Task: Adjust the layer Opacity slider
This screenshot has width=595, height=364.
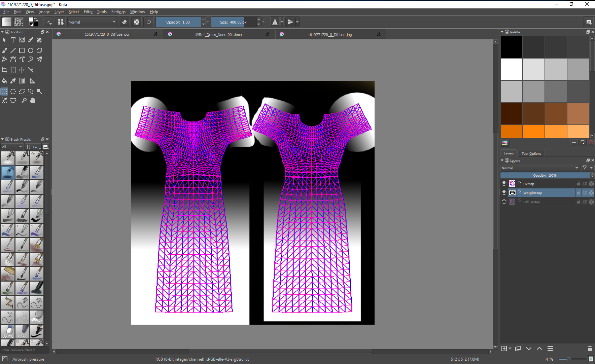Action: pos(545,175)
